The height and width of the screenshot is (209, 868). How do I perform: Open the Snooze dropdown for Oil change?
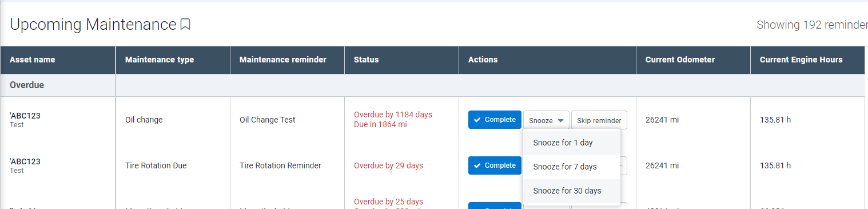click(546, 120)
